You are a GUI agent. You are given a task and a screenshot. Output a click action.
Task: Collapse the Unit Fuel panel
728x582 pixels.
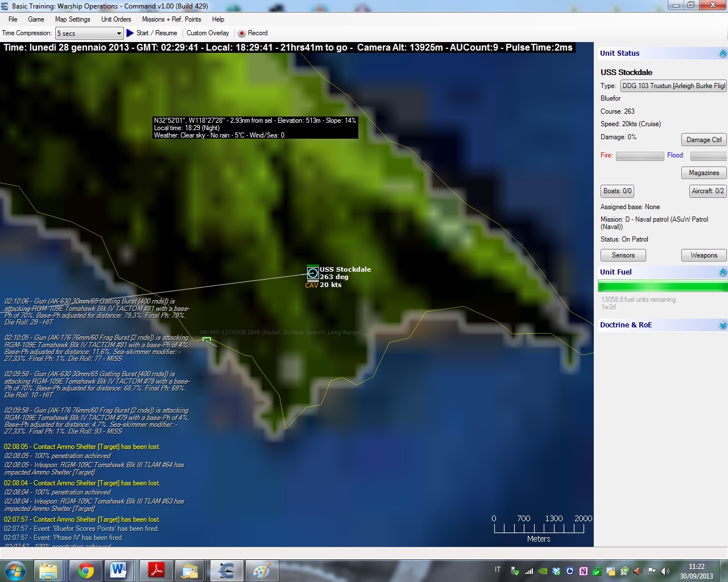tap(722, 272)
